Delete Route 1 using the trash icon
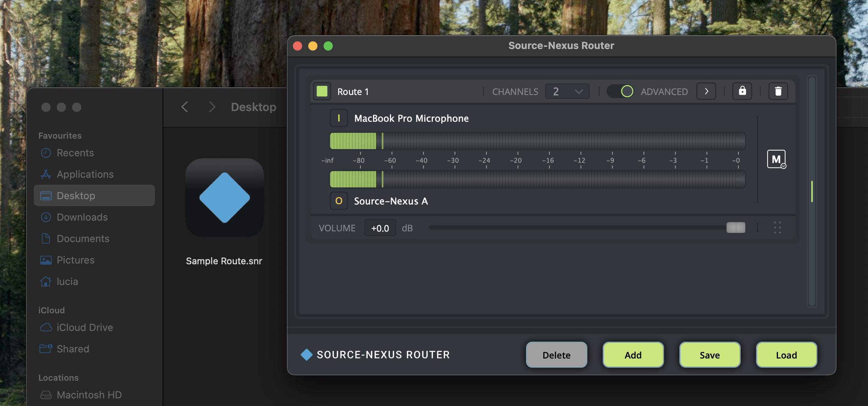The height and width of the screenshot is (406, 868). (x=778, y=91)
